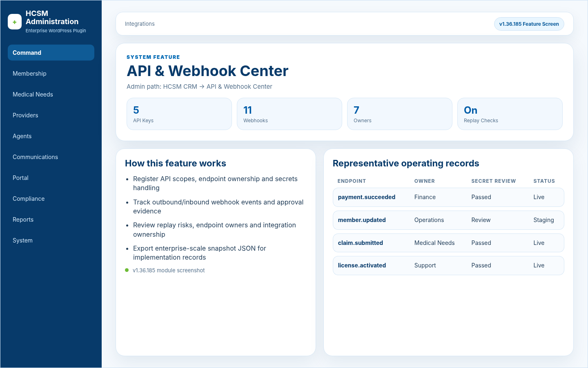This screenshot has height=368, width=588.
Task: Select System in the sidebar
Action: coord(51,240)
